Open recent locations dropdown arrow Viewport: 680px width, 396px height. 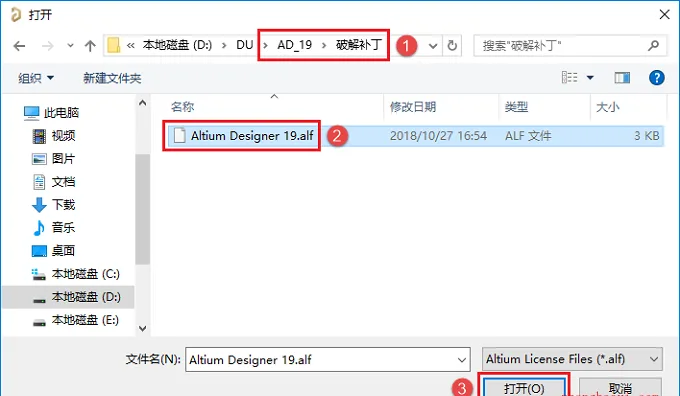pyautogui.click(x=70, y=45)
